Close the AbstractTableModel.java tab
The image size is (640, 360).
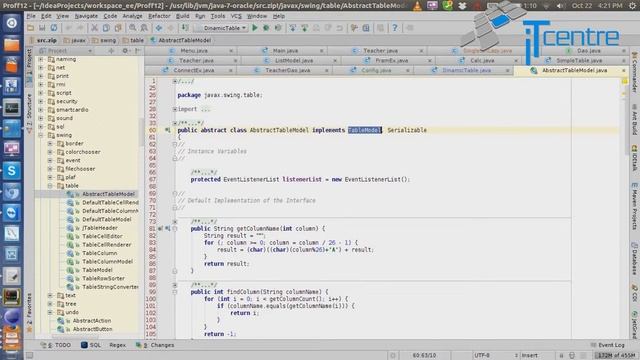(624, 70)
